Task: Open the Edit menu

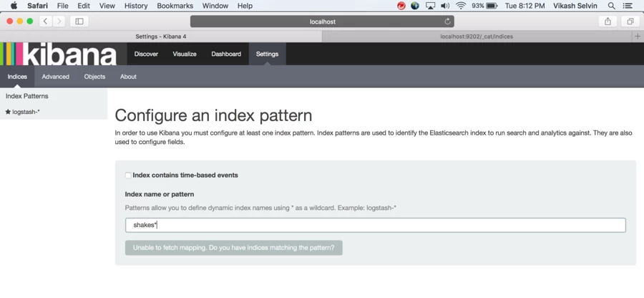Action: pyautogui.click(x=84, y=6)
